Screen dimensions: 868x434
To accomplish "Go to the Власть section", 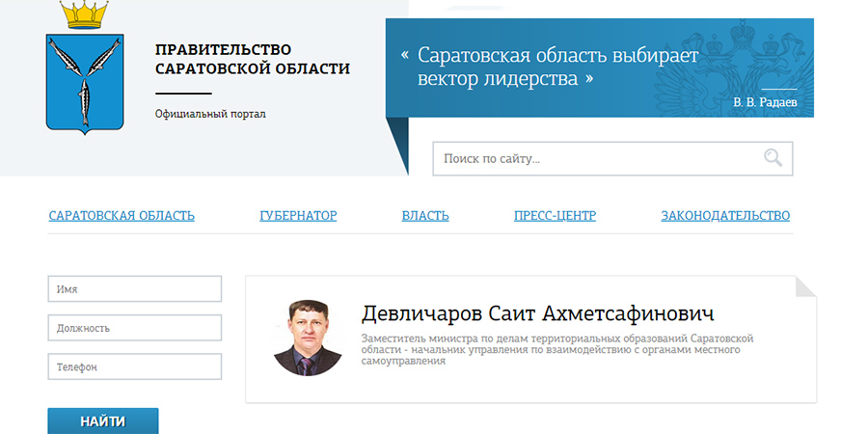I will coord(425,215).
